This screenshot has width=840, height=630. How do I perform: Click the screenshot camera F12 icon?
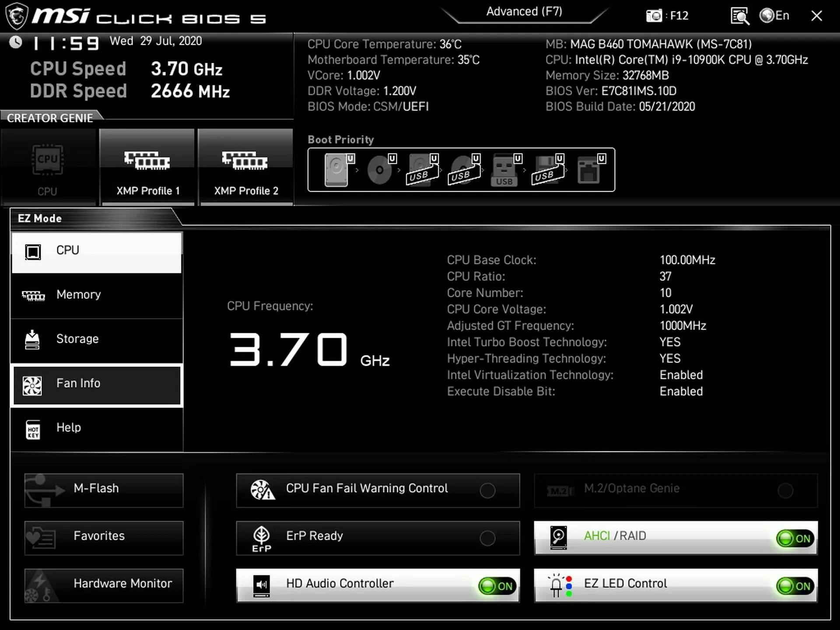point(654,16)
